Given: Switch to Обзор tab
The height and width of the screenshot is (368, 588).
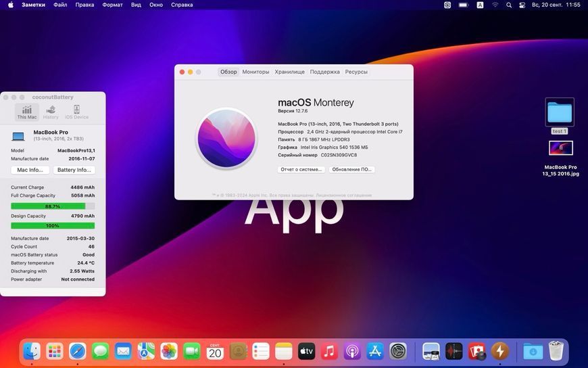Looking at the screenshot, I should pyautogui.click(x=228, y=72).
